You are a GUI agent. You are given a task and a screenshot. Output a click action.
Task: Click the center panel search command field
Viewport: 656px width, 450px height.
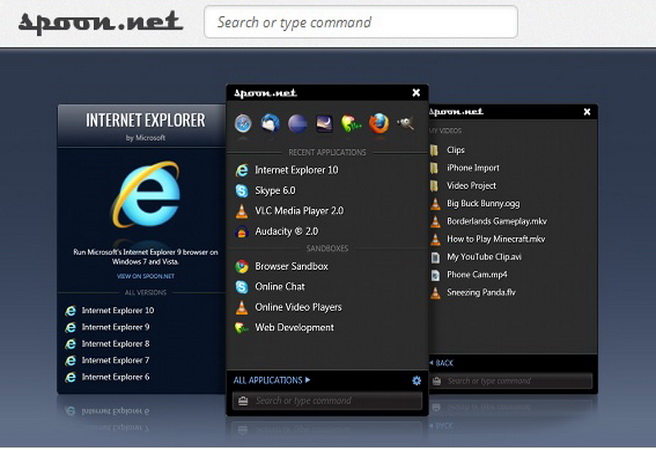click(327, 401)
